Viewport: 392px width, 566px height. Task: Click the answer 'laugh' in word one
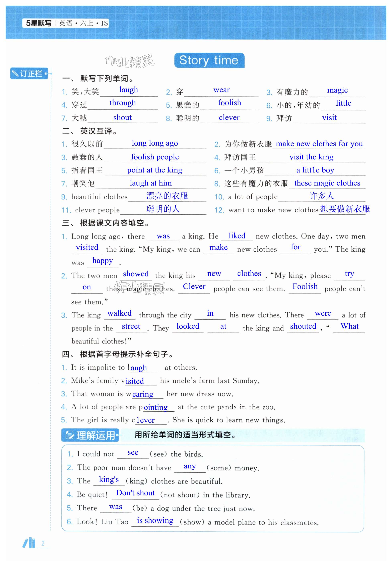pos(128,90)
